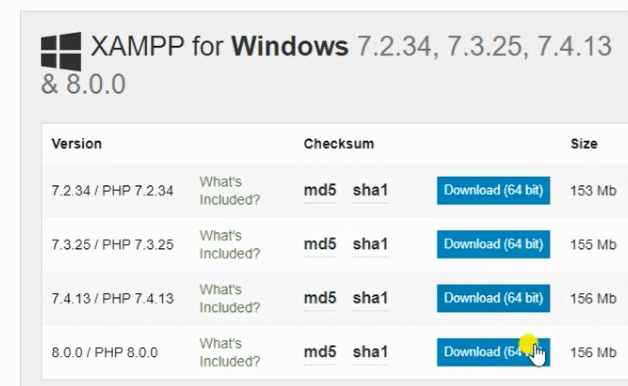Download XAMPP 7.2.34 64 bit
The image size is (628, 386).
pos(493,190)
